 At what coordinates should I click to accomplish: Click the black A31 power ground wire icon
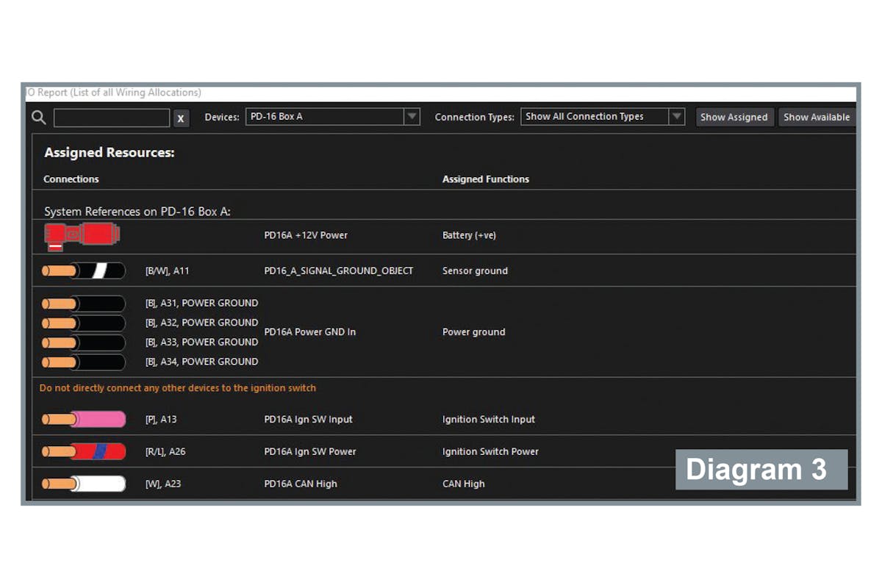[x=83, y=304]
